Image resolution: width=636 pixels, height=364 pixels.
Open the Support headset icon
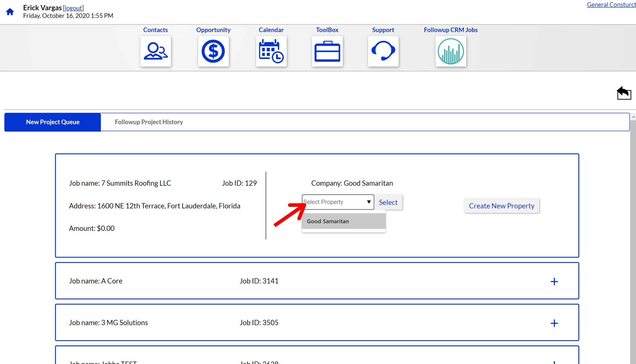[x=383, y=51]
